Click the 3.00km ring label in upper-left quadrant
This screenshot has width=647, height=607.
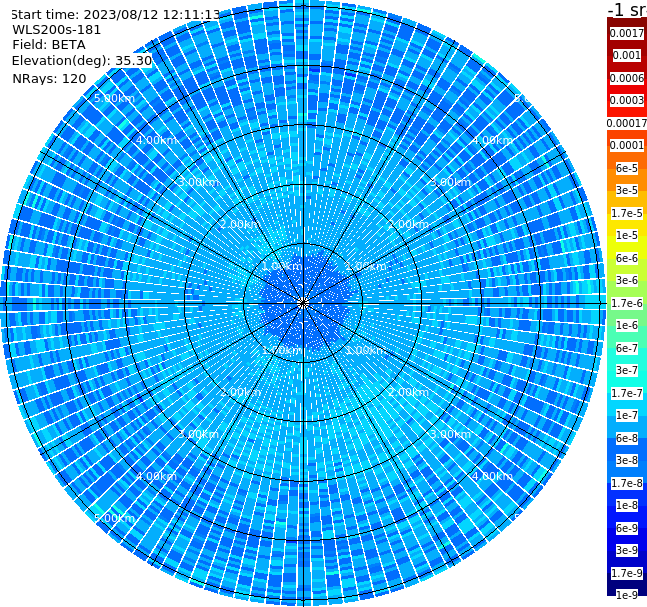tap(198, 182)
